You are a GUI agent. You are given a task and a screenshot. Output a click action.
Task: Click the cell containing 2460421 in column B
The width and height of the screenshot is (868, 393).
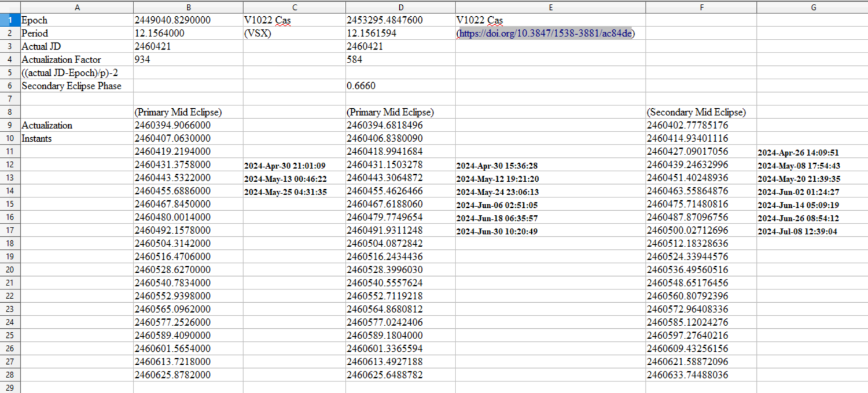point(188,46)
